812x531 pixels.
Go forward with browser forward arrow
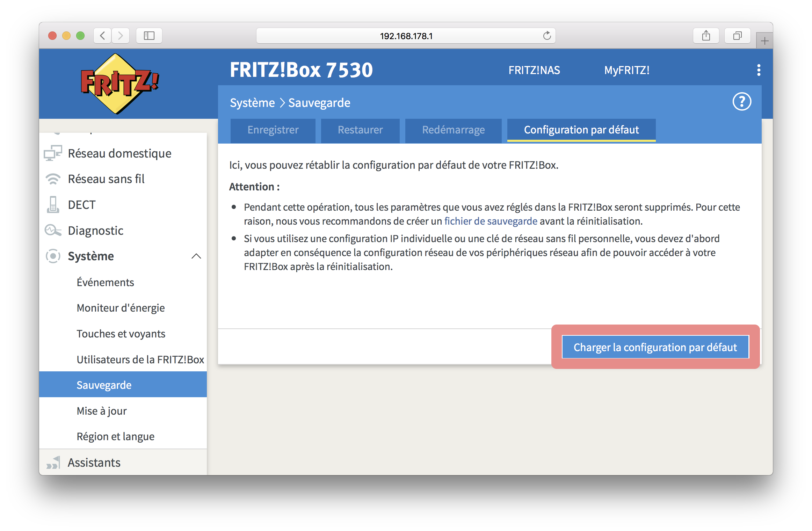tap(121, 36)
